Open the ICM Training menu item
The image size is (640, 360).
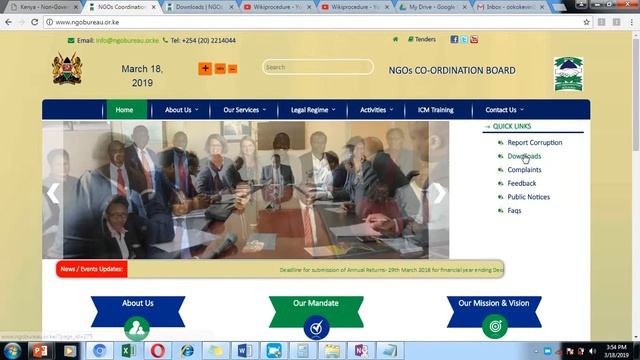click(x=436, y=110)
